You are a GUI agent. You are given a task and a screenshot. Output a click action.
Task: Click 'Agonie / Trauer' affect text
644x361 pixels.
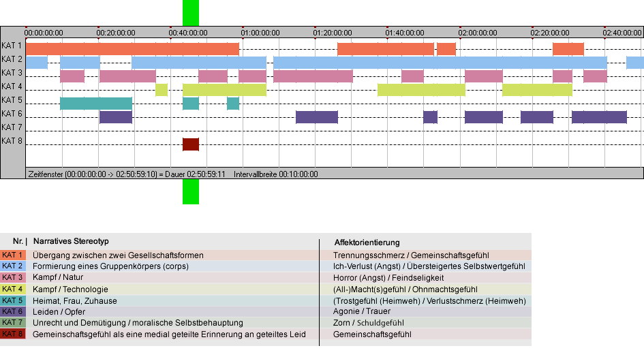(362, 311)
